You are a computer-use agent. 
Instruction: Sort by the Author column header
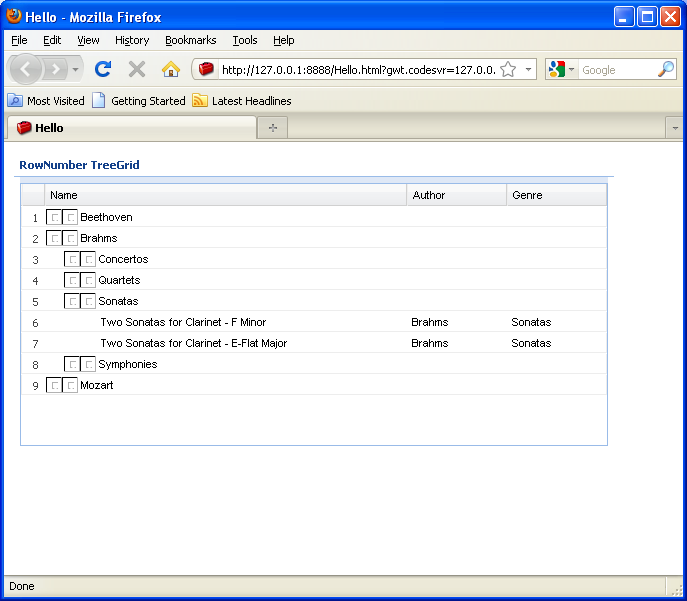coord(457,195)
